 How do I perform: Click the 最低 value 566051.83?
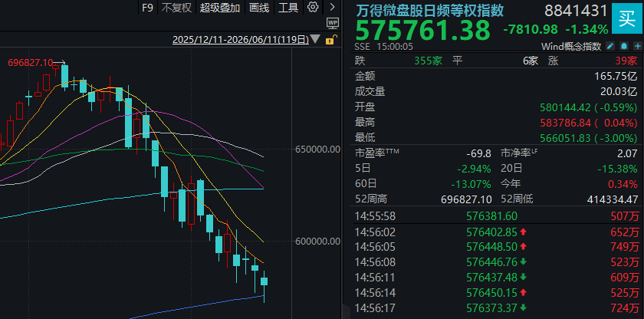(565, 138)
